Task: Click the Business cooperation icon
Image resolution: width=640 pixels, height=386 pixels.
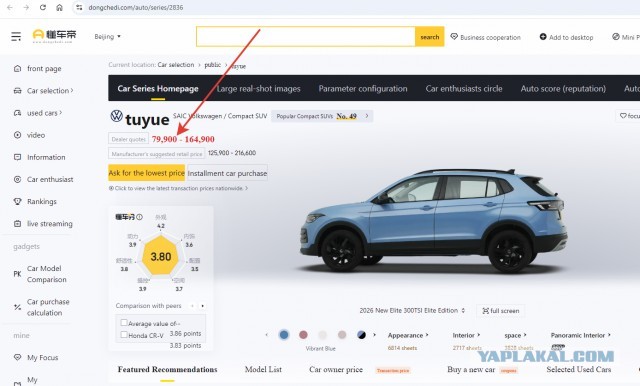Action: (x=454, y=37)
